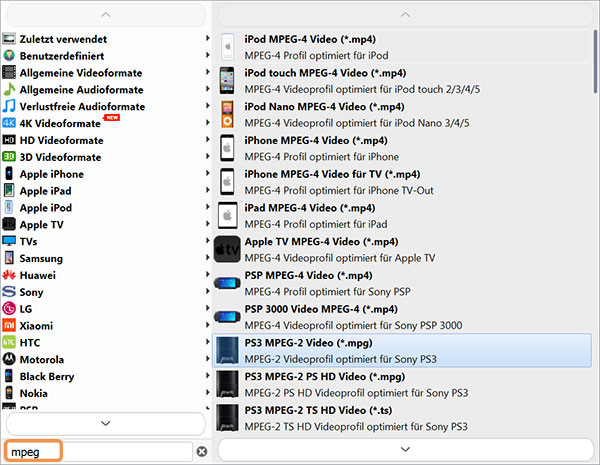Viewport: 600px width, 465px height.
Task: Click the Apple TV box icon
Action: (x=9, y=224)
